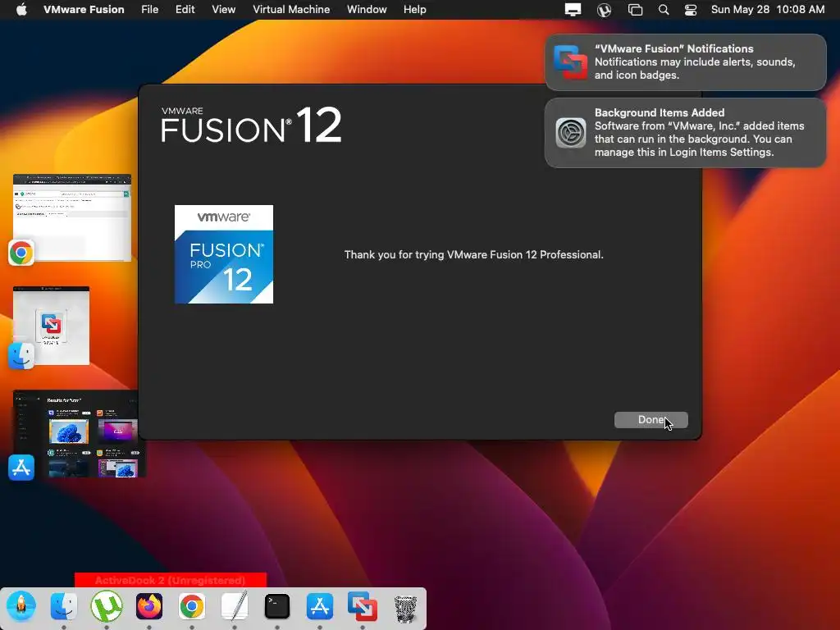Click the uTorrent menu bar status icon
Viewport: 840px width, 630px height.
pos(604,10)
